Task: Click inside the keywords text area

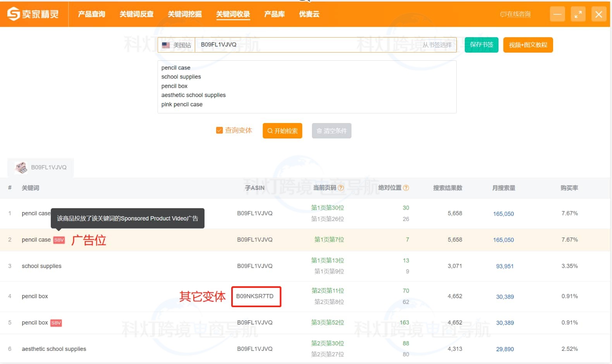Action: point(307,87)
